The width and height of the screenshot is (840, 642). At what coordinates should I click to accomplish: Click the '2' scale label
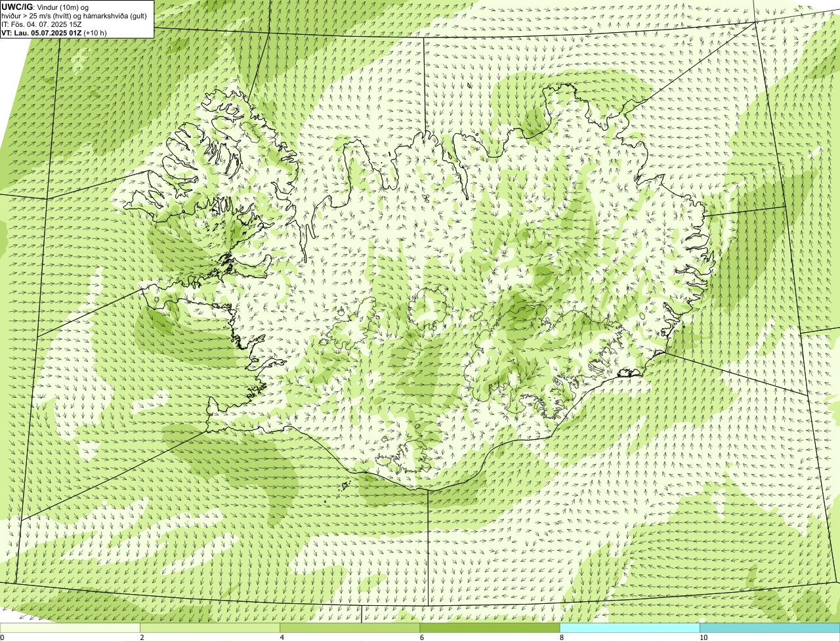pos(142,637)
